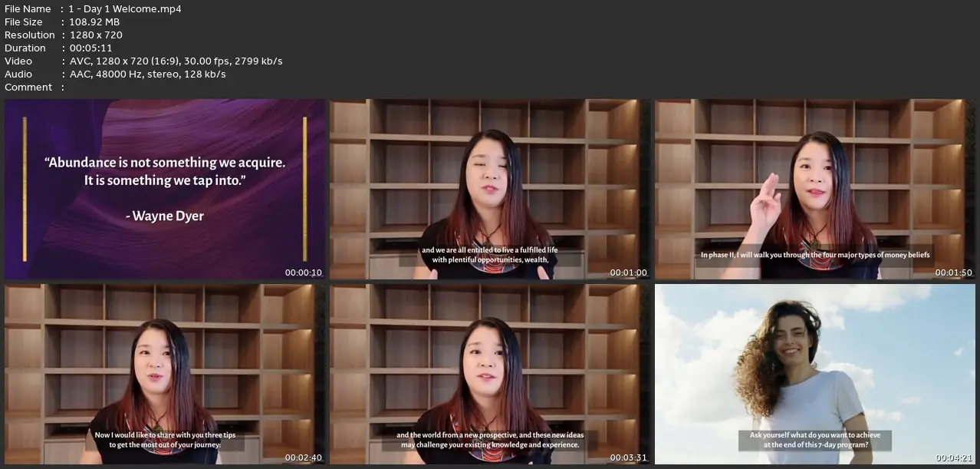Open the thumbnail timestamped 00:03:31
The height and width of the screenshot is (469, 980).
(490, 374)
